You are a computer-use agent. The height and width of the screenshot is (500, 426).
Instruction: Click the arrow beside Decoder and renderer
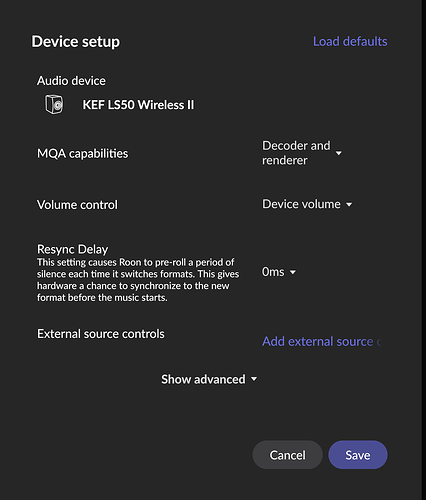(339, 153)
